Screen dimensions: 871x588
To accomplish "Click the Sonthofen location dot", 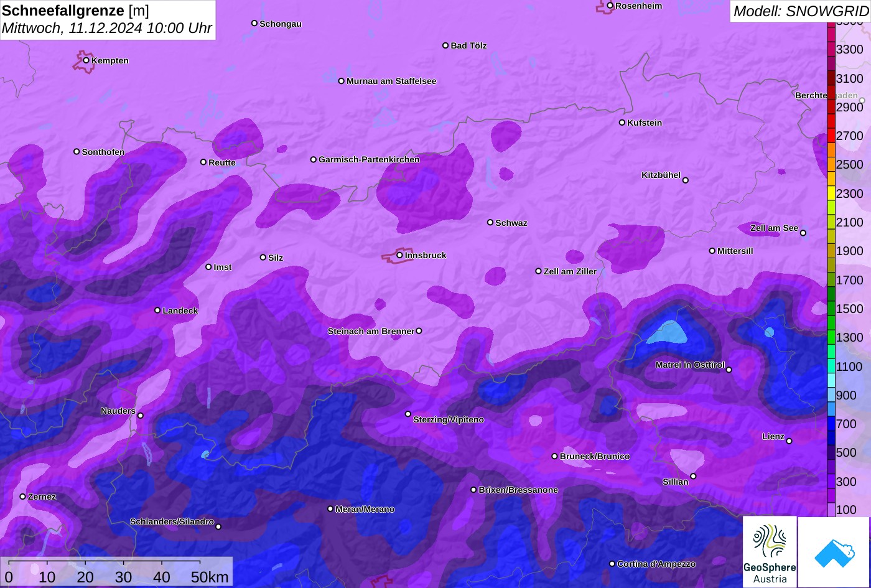I will tap(77, 152).
